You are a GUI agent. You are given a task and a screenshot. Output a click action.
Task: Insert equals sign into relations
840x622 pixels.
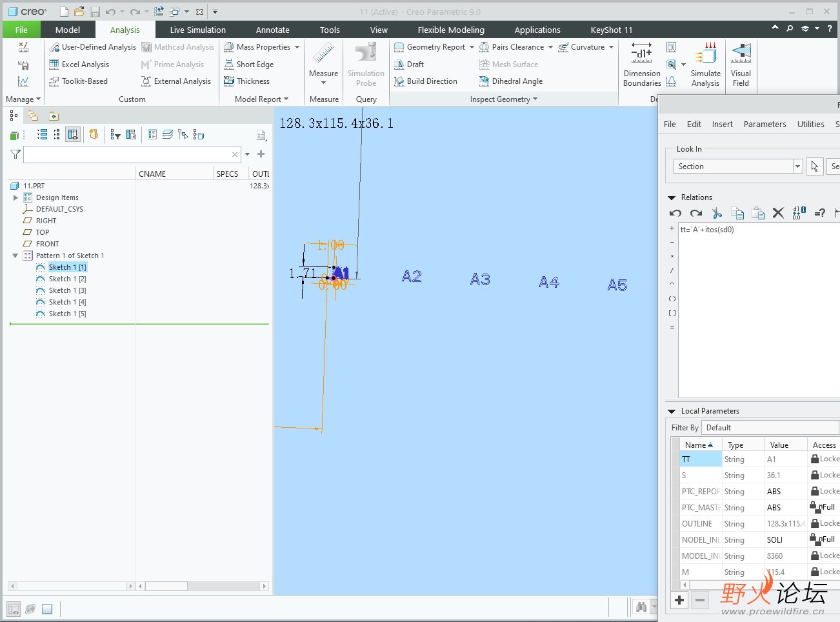672,327
